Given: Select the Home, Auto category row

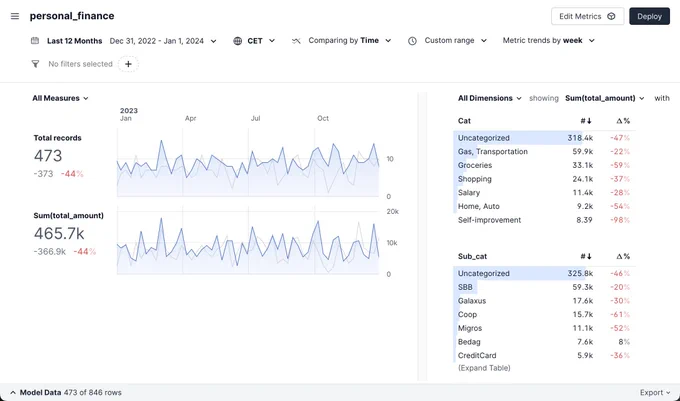Looking at the screenshot, I should [x=544, y=206].
